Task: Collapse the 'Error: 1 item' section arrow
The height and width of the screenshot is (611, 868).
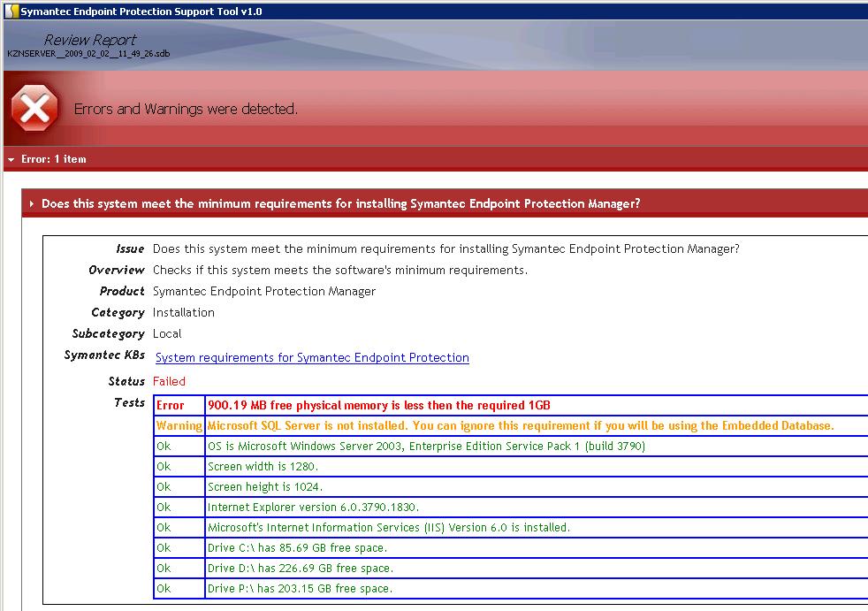Action: [x=11, y=159]
